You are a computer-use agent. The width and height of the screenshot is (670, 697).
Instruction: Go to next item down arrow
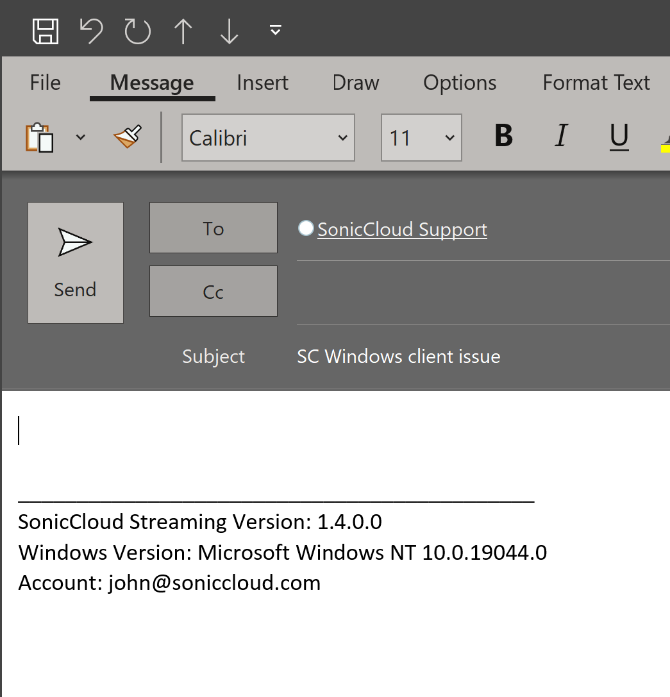coord(229,32)
